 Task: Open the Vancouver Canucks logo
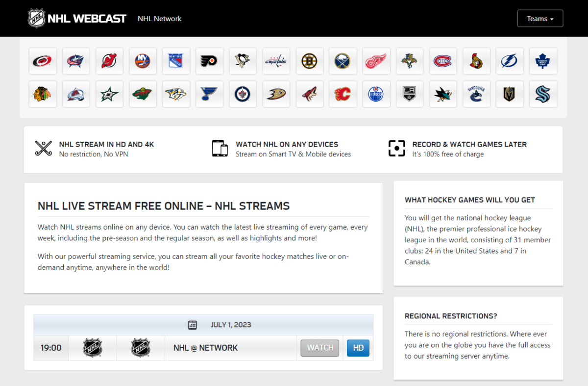pyautogui.click(x=476, y=94)
